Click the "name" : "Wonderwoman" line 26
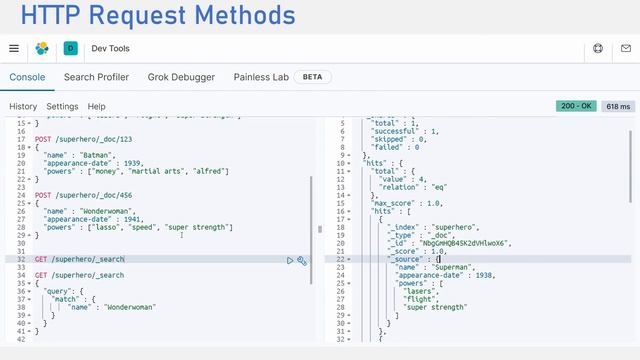 click(x=89, y=211)
